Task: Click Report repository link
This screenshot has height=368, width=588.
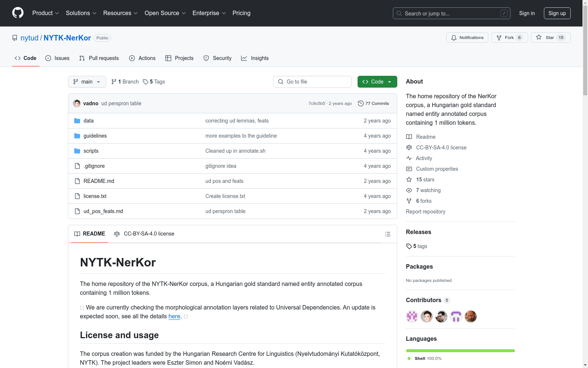Action: 426,212
